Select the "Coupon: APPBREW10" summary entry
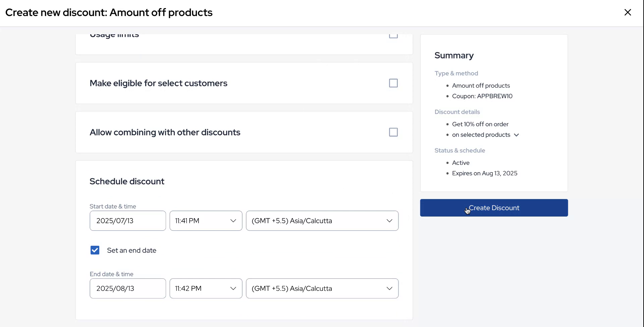This screenshot has width=644, height=327. coord(482,96)
